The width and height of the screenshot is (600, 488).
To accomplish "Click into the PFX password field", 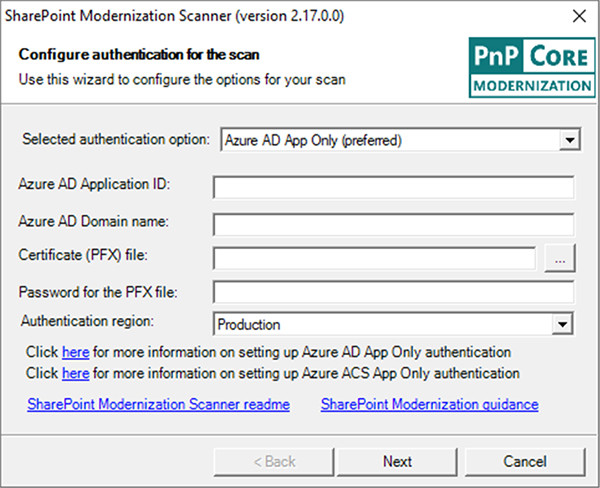I will tap(393, 292).
